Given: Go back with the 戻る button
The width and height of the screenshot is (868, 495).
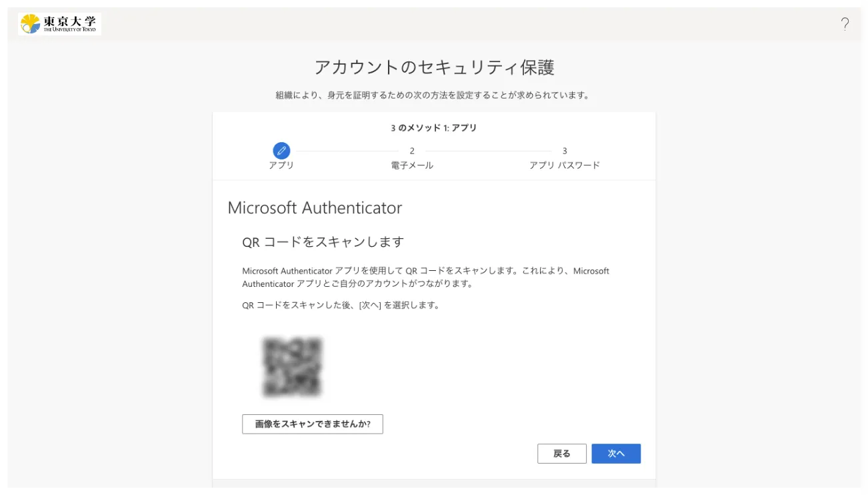Looking at the screenshot, I should click(561, 454).
